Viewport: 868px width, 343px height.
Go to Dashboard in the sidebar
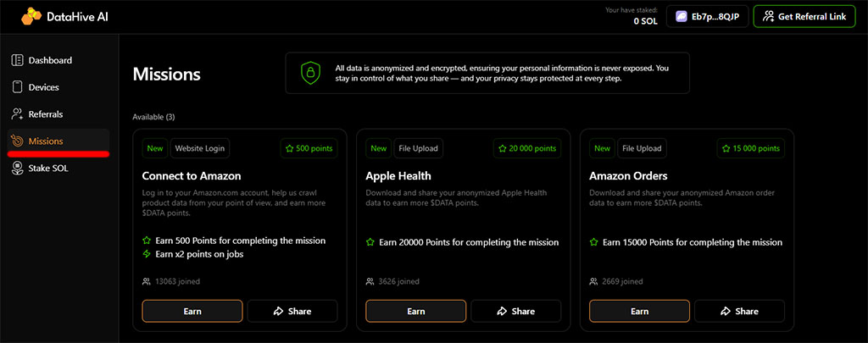tap(50, 60)
